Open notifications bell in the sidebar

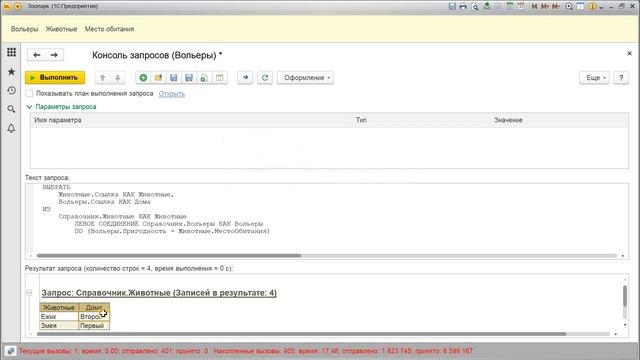(x=11, y=128)
